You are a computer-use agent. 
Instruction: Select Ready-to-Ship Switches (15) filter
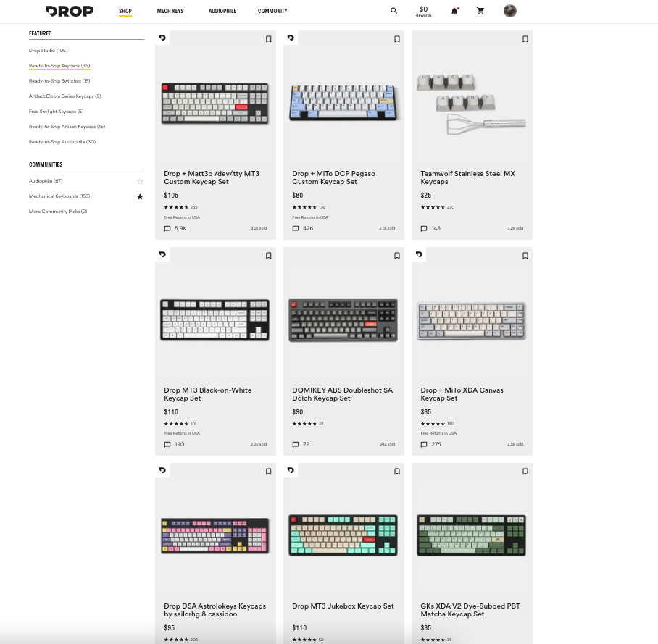click(59, 81)
